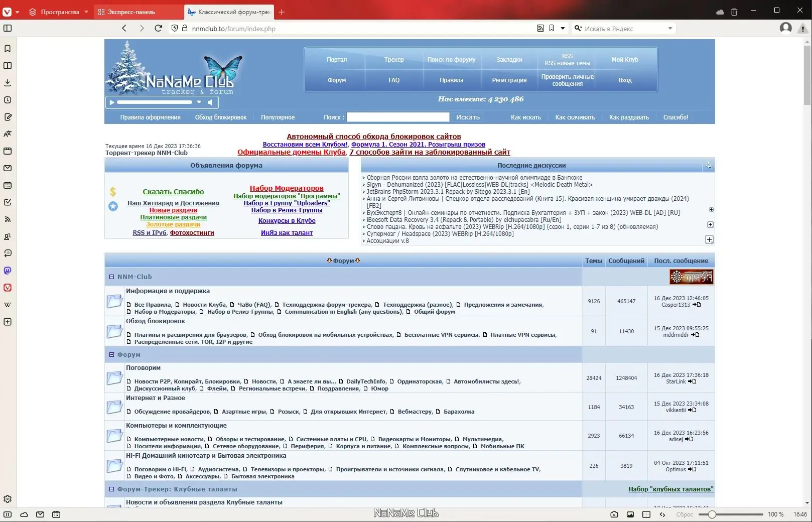Open the tracker blocker shield
The image size is (812, 522).
[x=175, y=28]
